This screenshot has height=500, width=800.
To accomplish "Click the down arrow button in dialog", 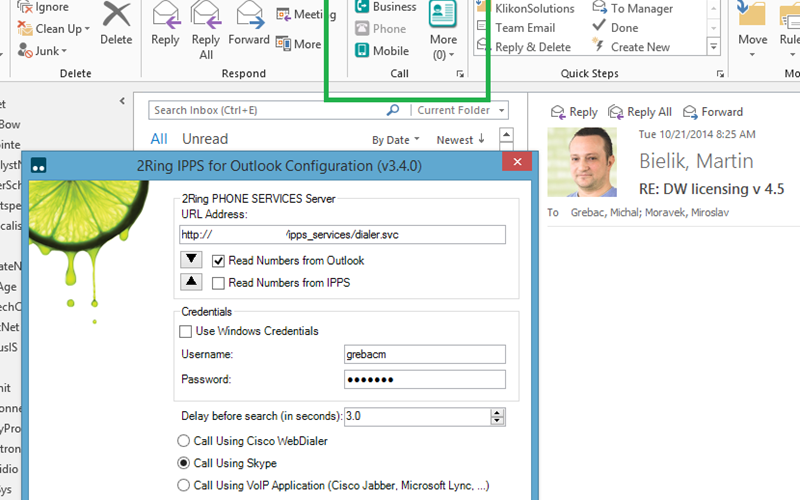I will [191, 260].
